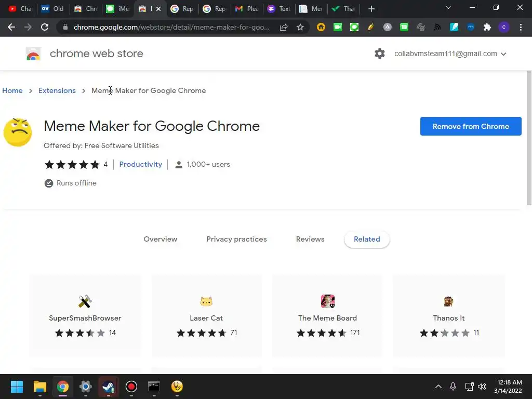
Task: Open the green message box extension
Action: (404, 27)
